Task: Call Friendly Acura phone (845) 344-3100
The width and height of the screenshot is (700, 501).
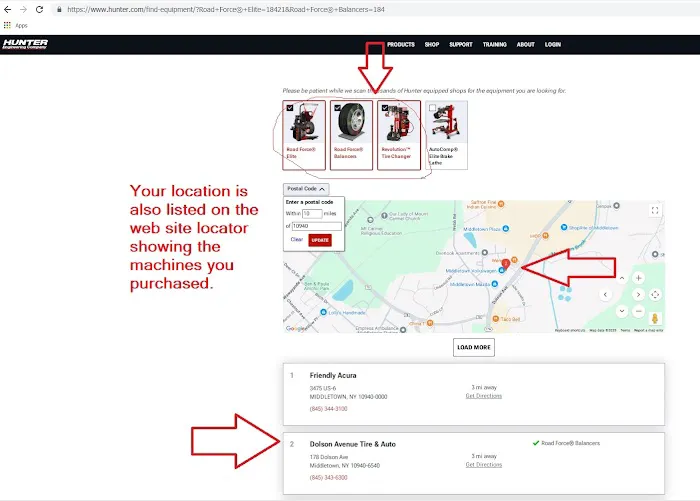Action: (x=328, y=409)
